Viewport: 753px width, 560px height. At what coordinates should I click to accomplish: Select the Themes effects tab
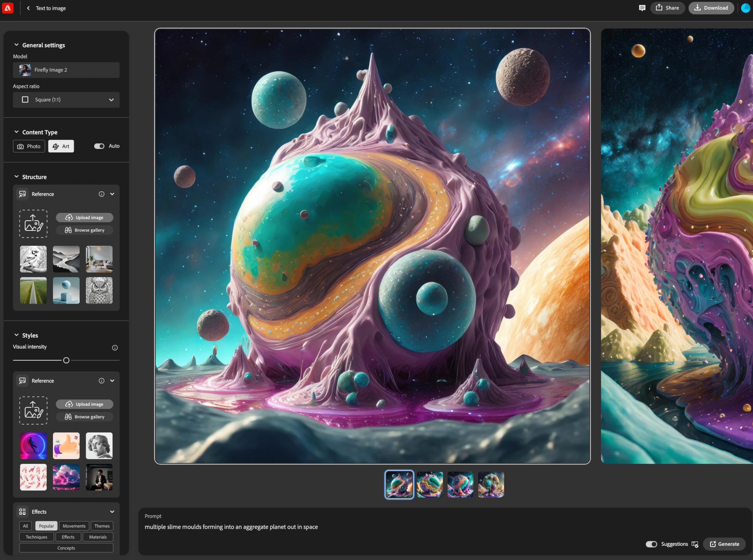coord(102,526)
